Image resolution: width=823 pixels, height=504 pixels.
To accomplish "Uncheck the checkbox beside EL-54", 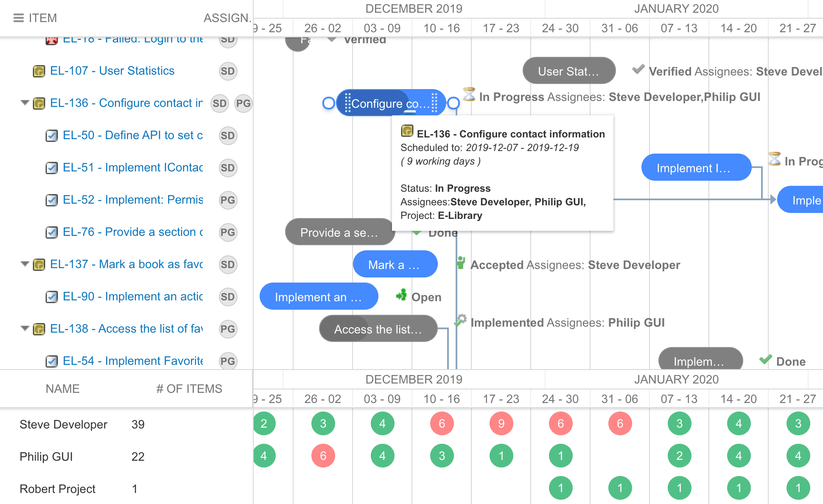I will point(51,361).
